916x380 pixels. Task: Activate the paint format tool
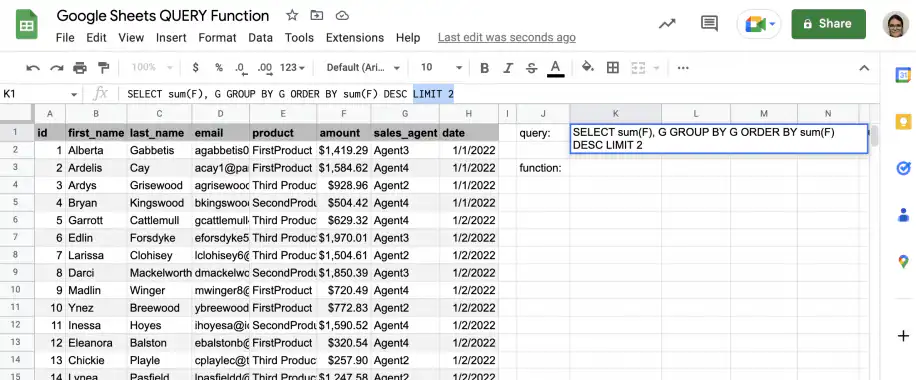103,68
